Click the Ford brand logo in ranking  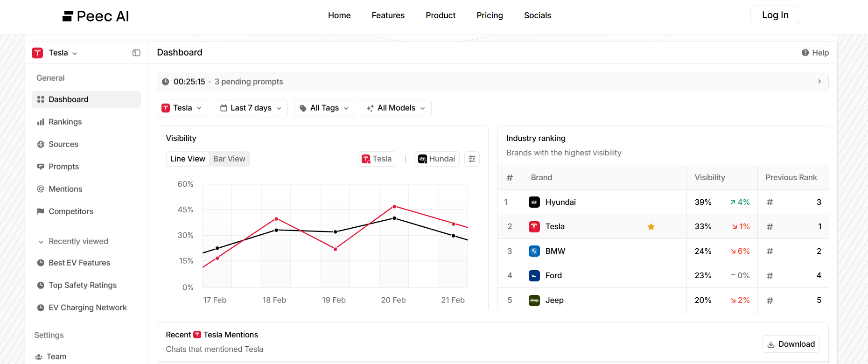534,275
